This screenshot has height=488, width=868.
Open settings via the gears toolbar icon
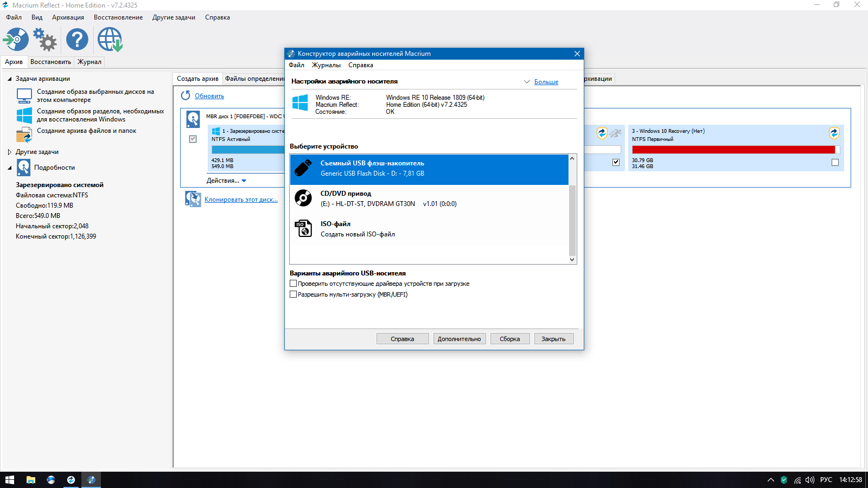point(45,40)
